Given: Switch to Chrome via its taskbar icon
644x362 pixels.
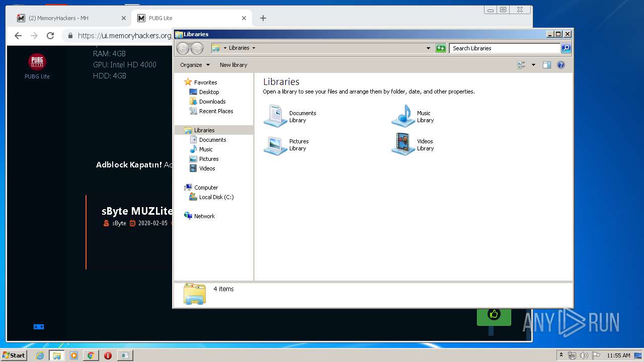Looking at the screenshot, I should point(91,355).
